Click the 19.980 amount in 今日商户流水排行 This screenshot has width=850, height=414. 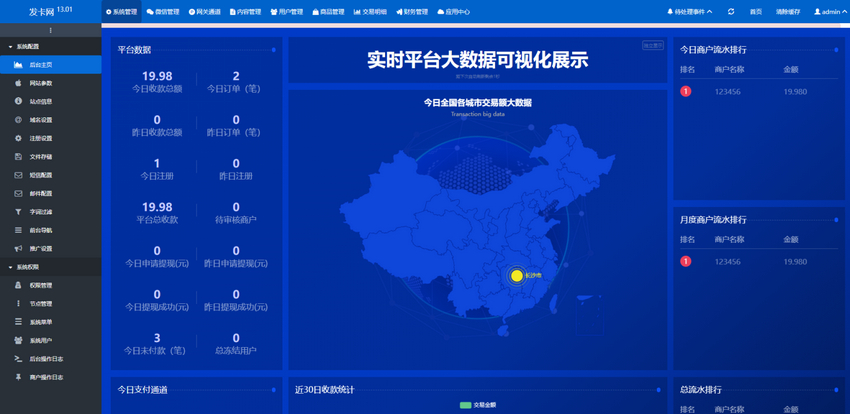795,92
